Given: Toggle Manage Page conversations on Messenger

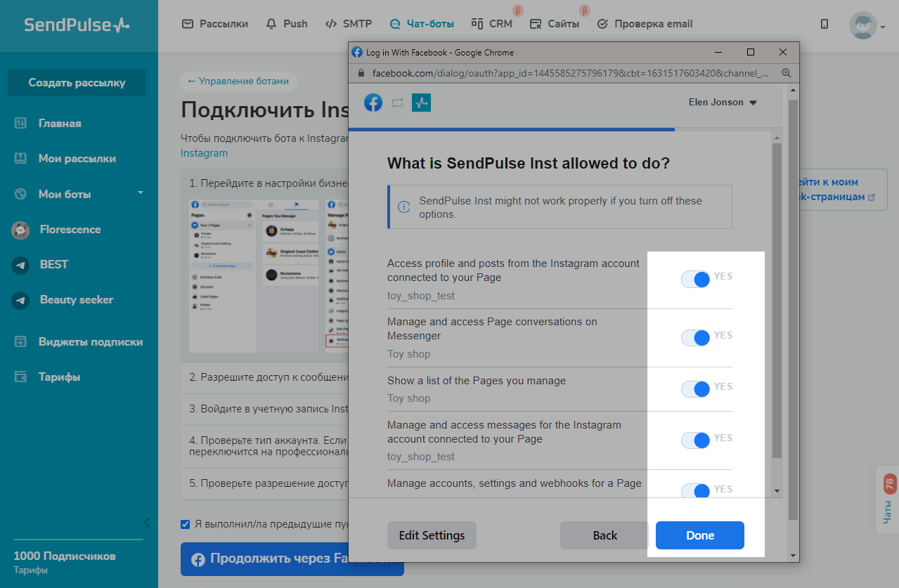Looking at the screenshot, I should [x=696, y=337].
